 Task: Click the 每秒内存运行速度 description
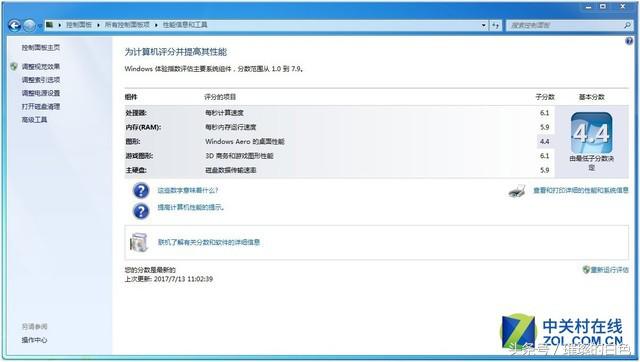click(x=231, y=127)
